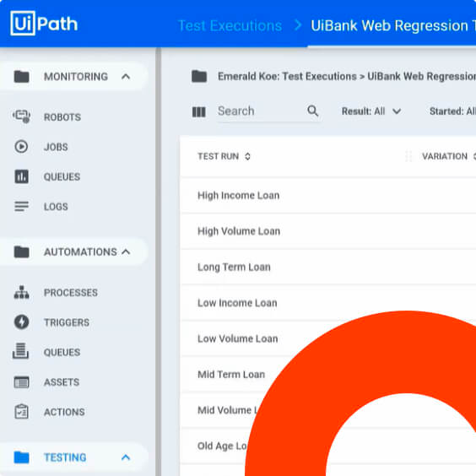Open the Result: All filter dropdown

pyautogui.click(x=371, y=111)
